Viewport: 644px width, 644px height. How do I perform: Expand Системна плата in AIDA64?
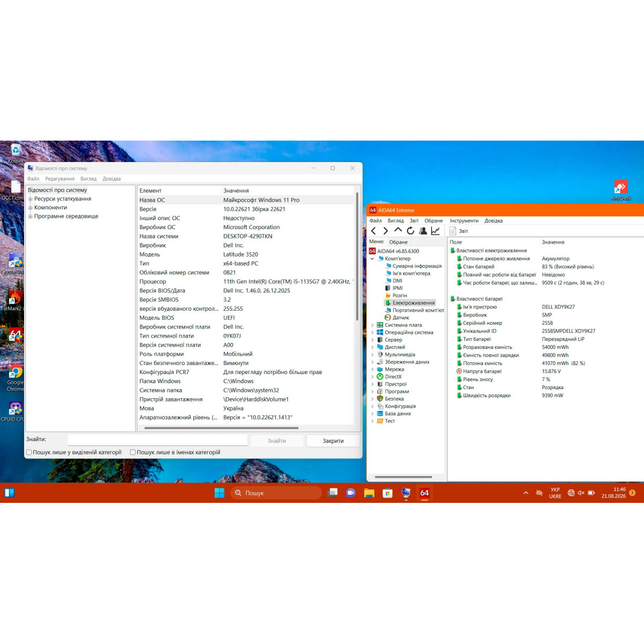[x=372, y=325]
